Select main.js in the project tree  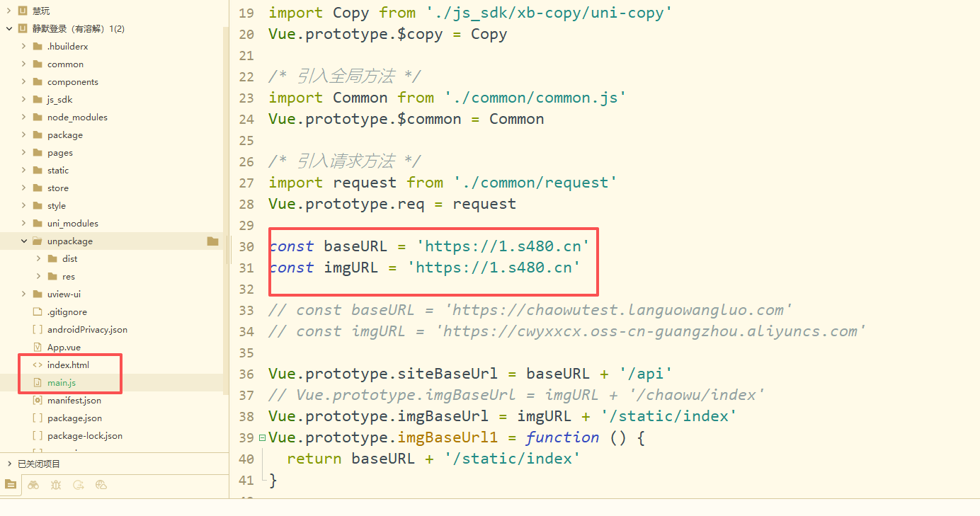coord(62,383)
